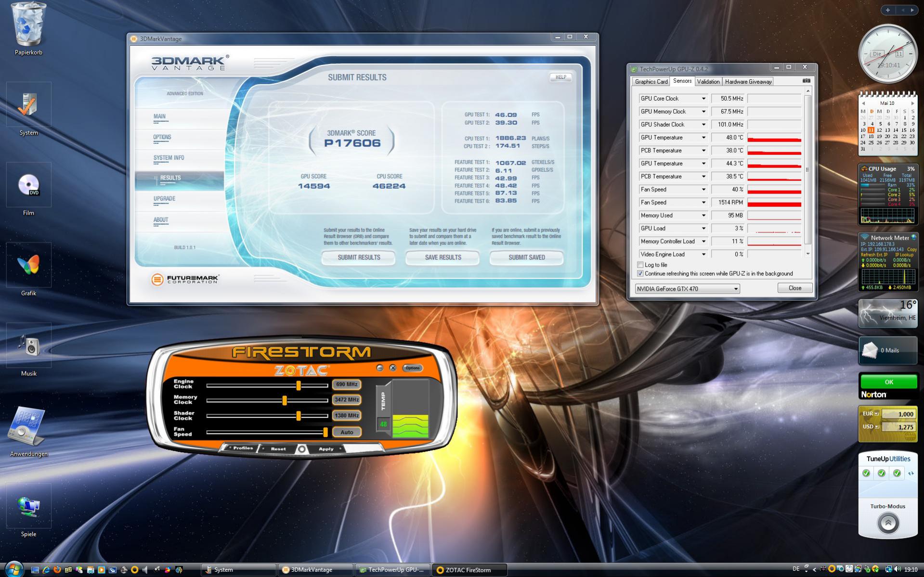The image size is (924, 577).
Task: Open the volume speaker tray icon
Action: click(x=898, y=569)
